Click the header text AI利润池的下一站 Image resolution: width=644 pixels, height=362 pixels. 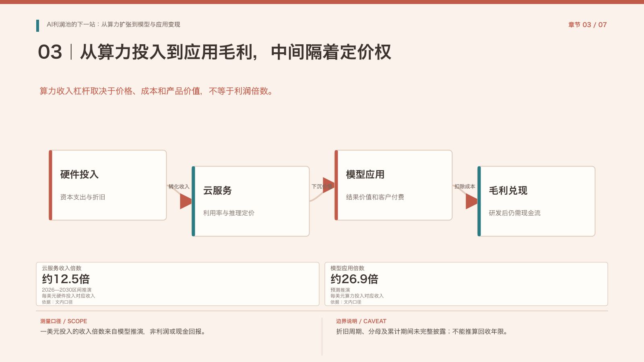pos(113,25)
